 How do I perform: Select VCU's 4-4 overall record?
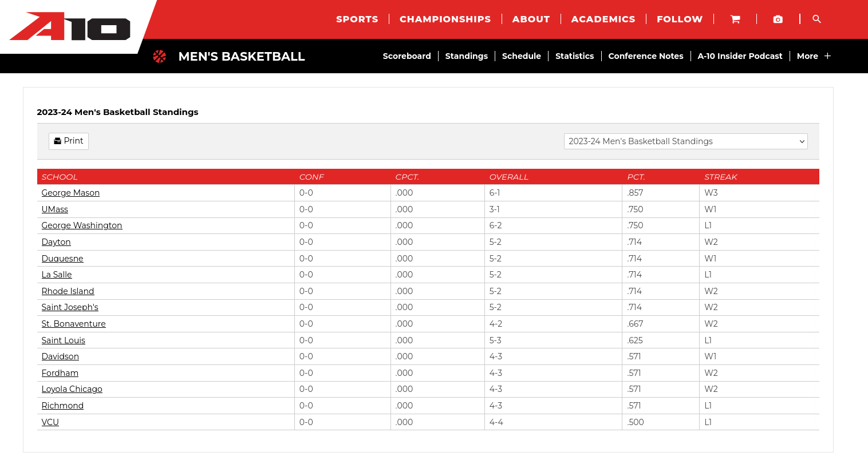click(496, 422)
